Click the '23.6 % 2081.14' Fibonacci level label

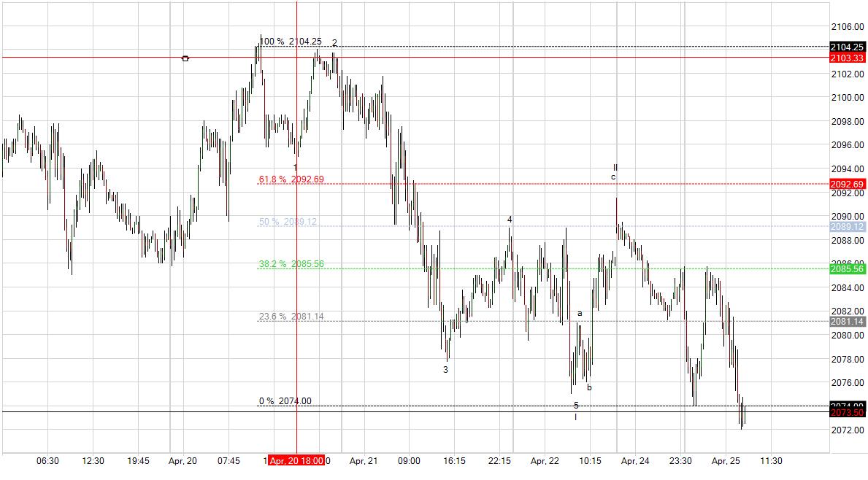coord(291,317)
